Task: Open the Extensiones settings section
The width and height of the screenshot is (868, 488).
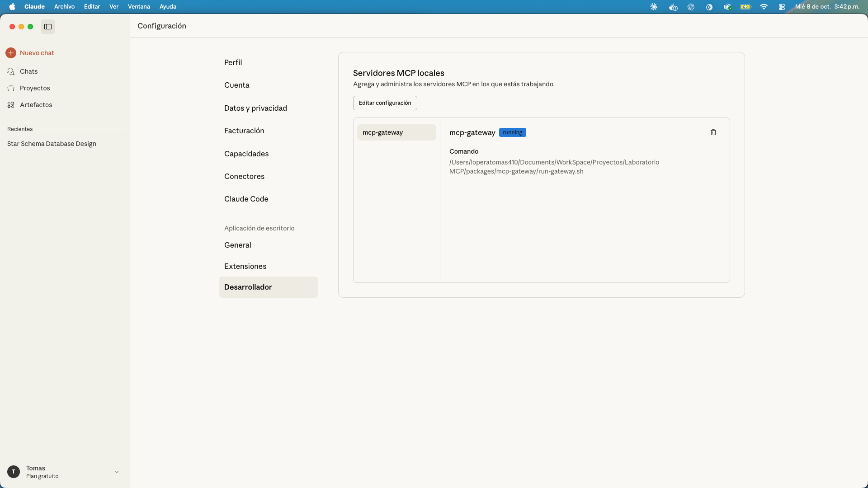Action: (269, 266)
